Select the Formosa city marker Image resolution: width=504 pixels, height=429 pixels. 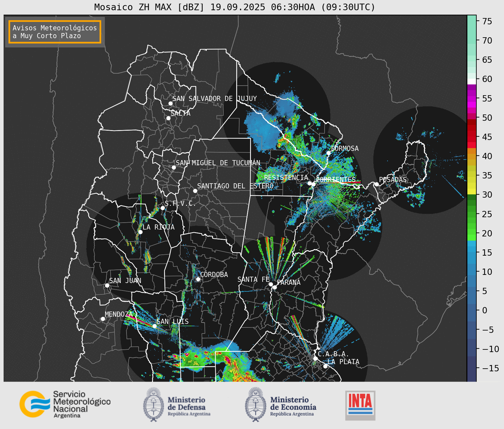click(x=328, y=153)
